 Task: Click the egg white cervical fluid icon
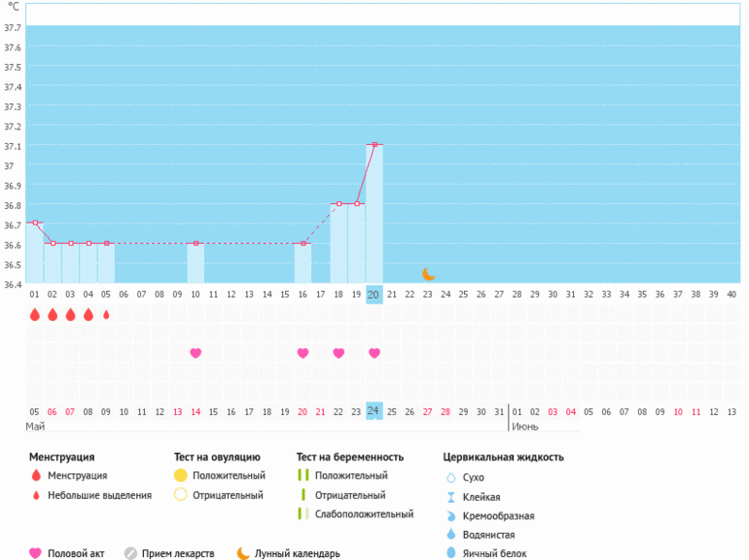click(450, 553)
